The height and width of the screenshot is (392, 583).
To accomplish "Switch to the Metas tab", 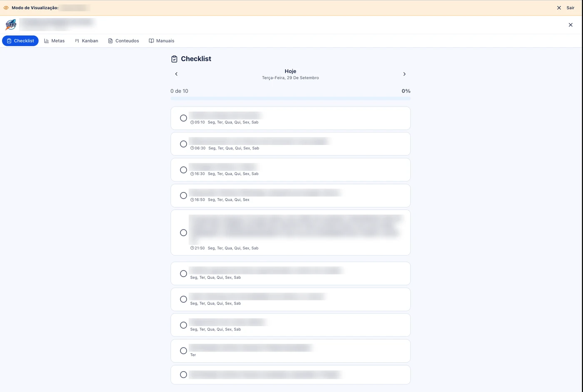I will (x=54, y=41).
